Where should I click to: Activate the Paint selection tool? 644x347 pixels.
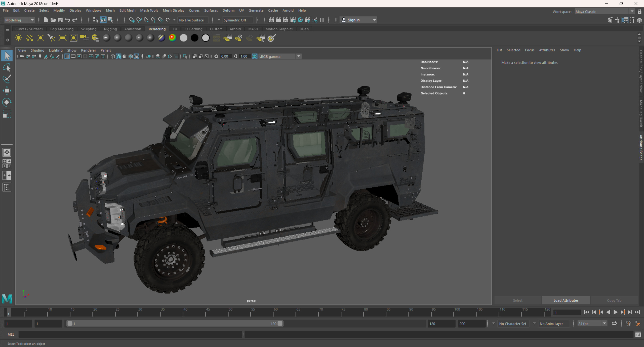pyautogui.click(x=7, y=79)
